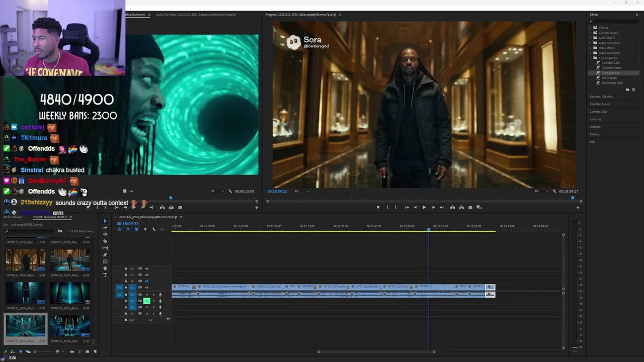Open Program monitor settings wrench

(x=554, y=191)
